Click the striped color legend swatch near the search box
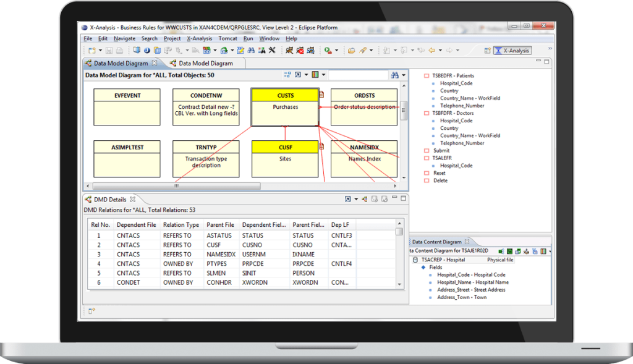633x364 pixels. click(315, 75)
